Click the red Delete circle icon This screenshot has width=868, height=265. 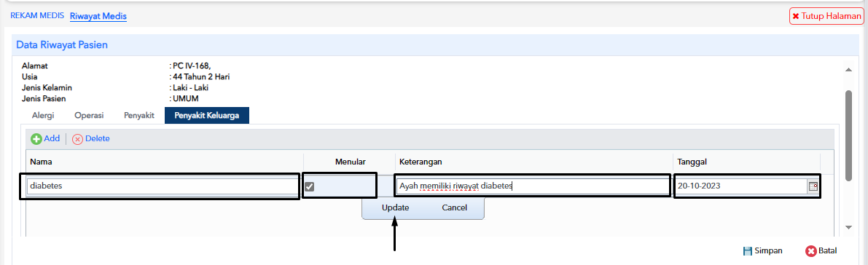pos(77,139)
